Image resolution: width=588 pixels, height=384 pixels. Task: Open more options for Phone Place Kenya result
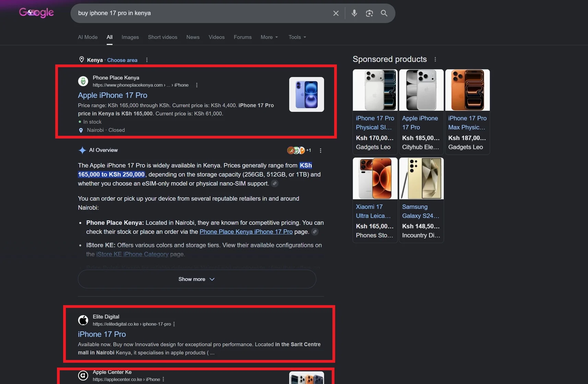[197, 85]
